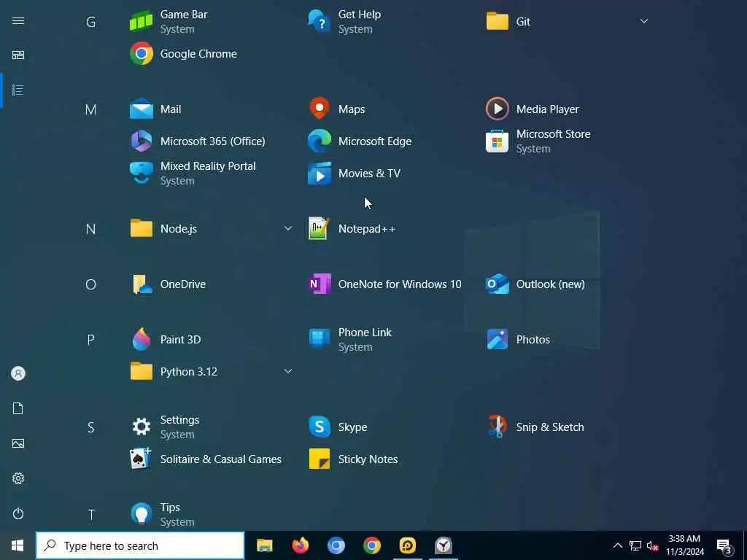This screenshot has height=560, width=747.
Task: Open File Explorer from taskbar
Action: click(x=264, y=545)
